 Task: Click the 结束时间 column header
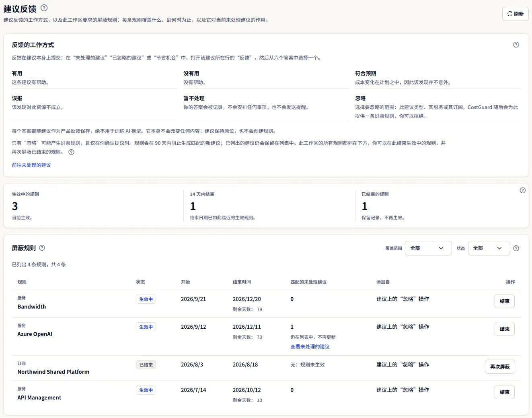coord(242,282)
